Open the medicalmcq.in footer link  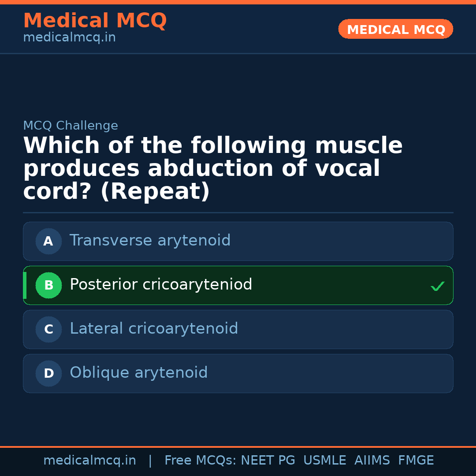pos(90,460)
